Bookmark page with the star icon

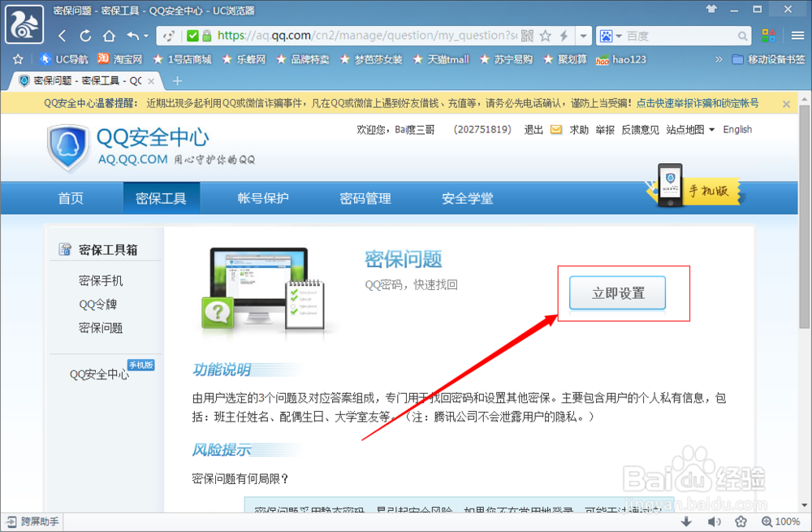click(x=546, y=36)
